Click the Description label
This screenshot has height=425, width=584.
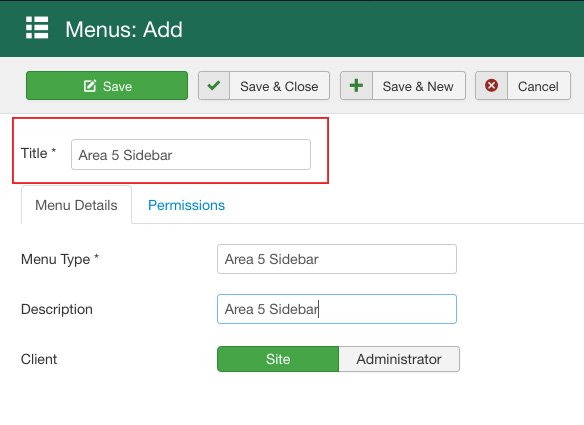[x=57, y=310]
